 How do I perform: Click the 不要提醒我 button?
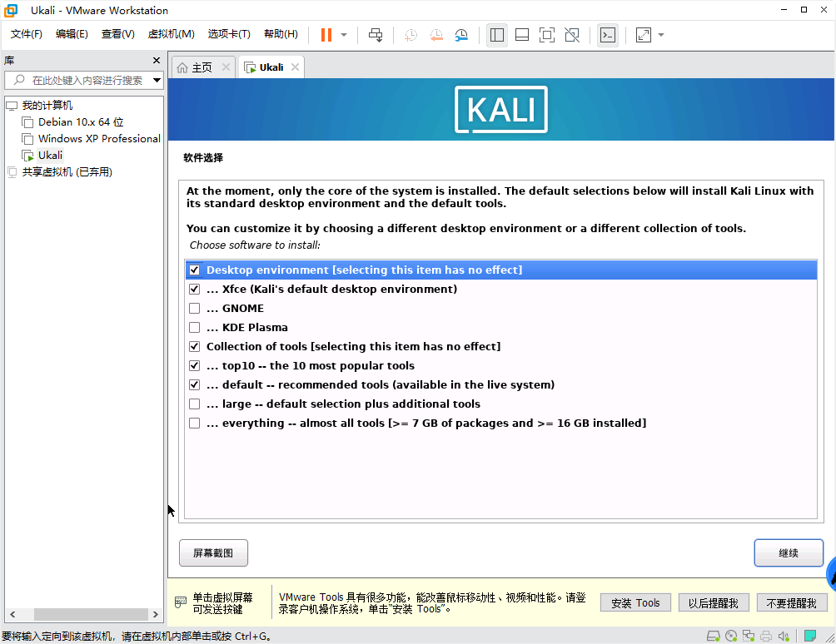[x=792, y=603]
